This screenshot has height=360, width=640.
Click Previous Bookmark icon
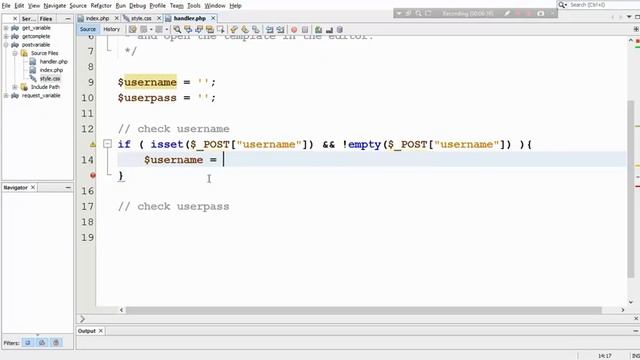pyautogui.click(x=234, y=29)
